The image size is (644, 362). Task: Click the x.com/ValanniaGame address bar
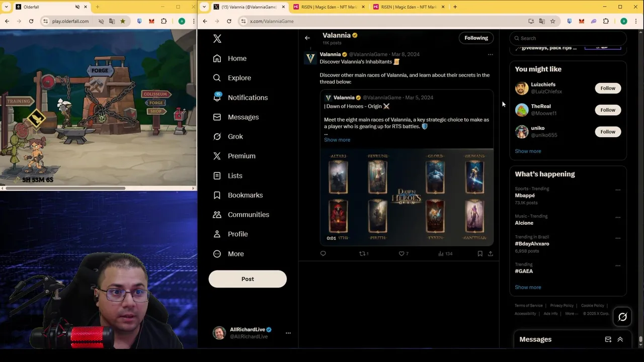(382, 21)
